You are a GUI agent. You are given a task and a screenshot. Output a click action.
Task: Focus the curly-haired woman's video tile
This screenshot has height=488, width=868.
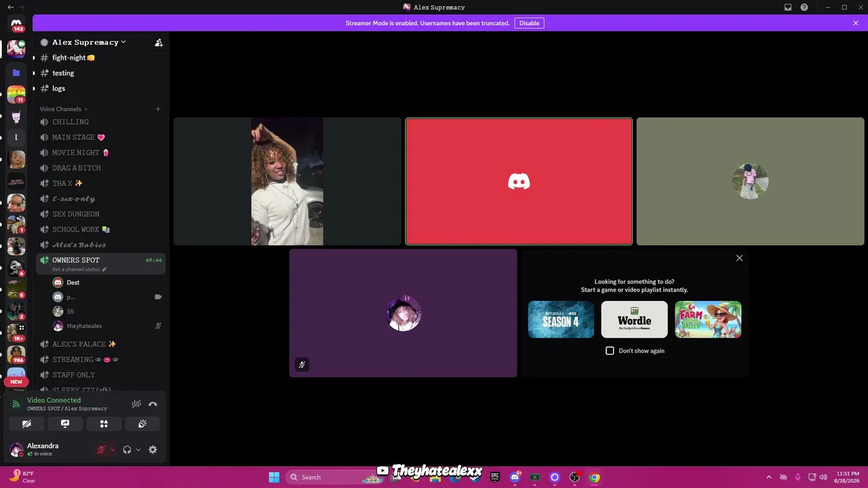[x=288, y=182]
